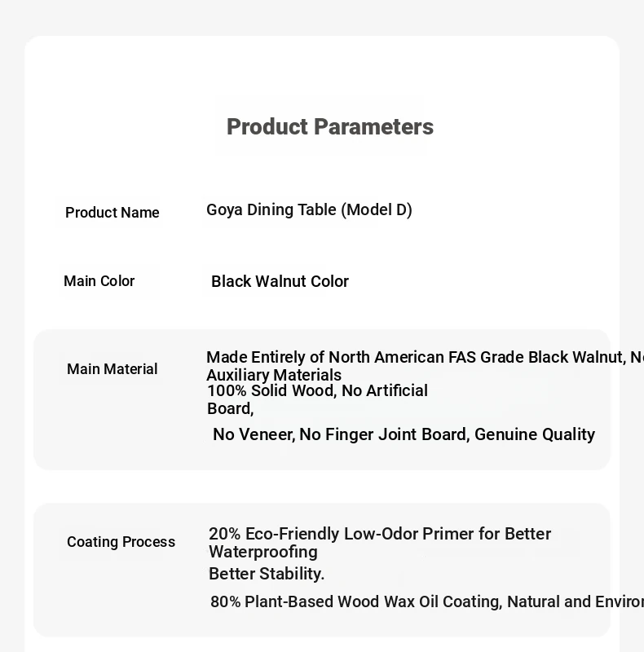The image size is (644, 652).
Task: Click the 100% Solid Wood phrase
Action: [271, 391]
